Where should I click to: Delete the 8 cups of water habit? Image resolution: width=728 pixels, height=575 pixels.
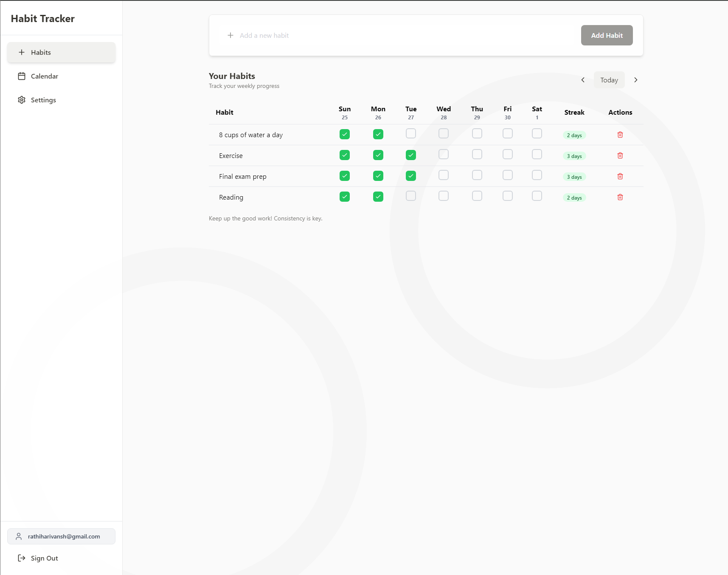[x=620, y=135]
